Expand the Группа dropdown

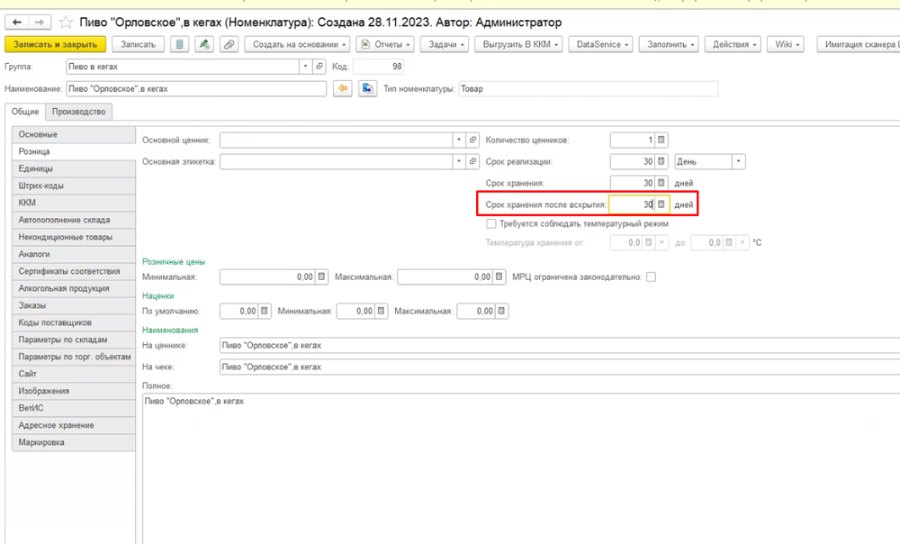pos(305,67)
